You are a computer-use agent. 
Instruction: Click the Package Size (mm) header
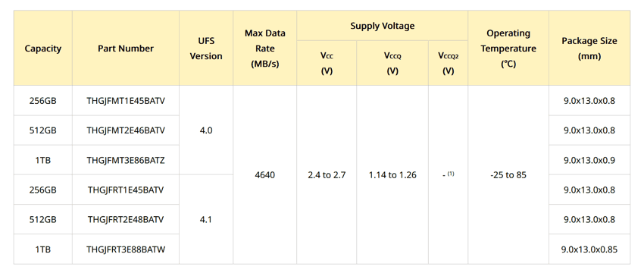click(589, 49)
